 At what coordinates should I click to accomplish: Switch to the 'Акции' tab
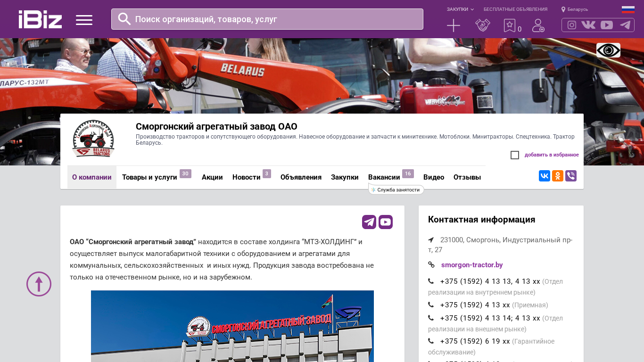212,177
